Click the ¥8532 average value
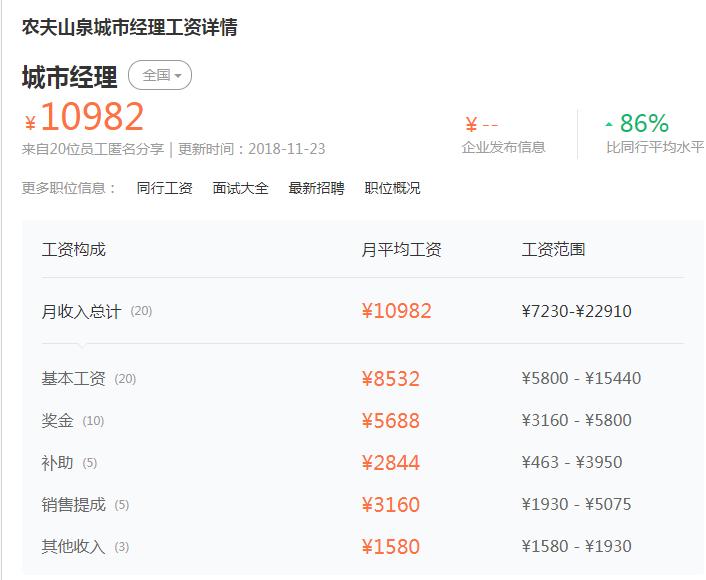 pyautogui.click(x=390, y=379)
